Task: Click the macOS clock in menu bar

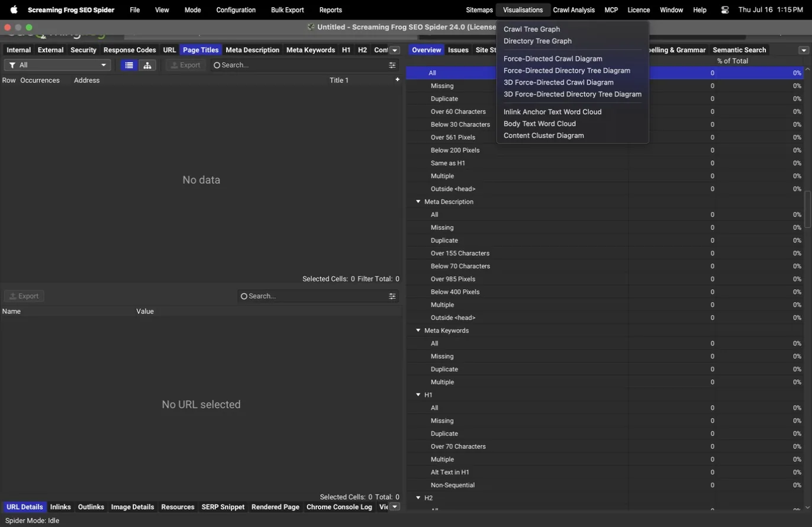Action: [x=770, y=10]
